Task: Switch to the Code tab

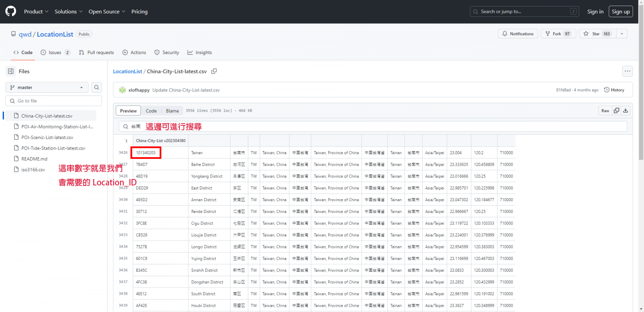Action: point(23,52)
